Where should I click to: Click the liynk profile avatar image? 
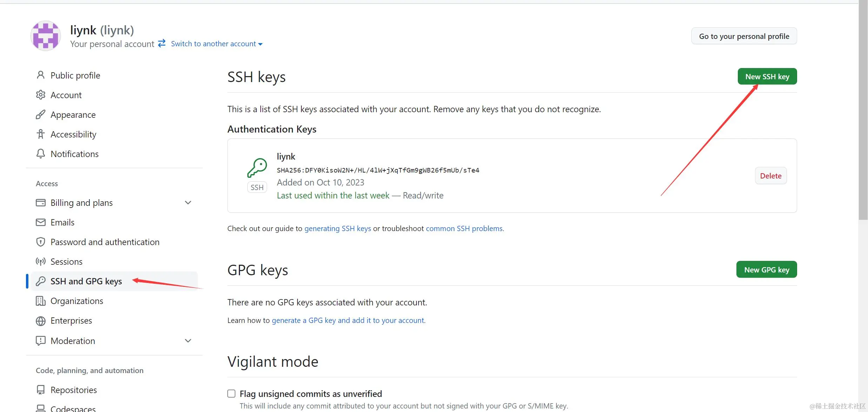pos(46,36)
